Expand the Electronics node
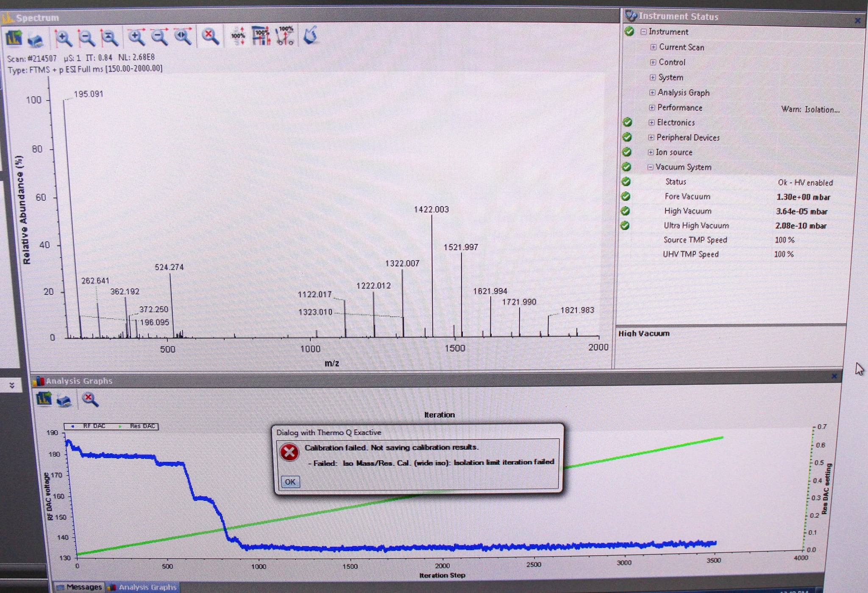868x593 pixels. point(651,123)
